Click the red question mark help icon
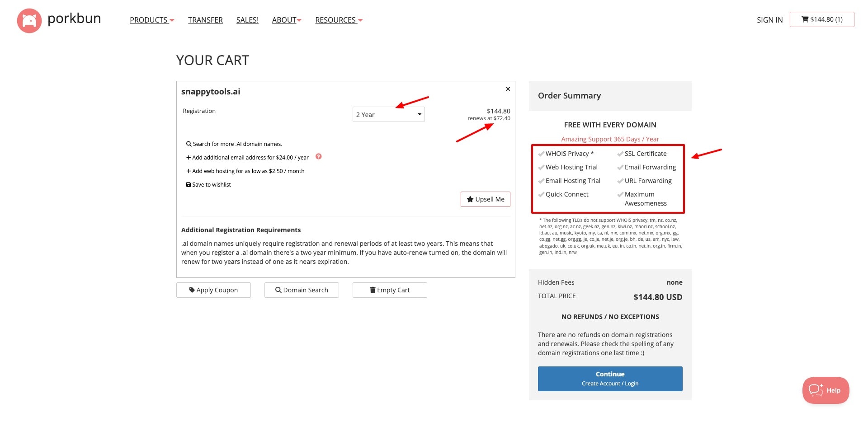Viewport: 868px width, 422px height. click(x=318, y=157)
